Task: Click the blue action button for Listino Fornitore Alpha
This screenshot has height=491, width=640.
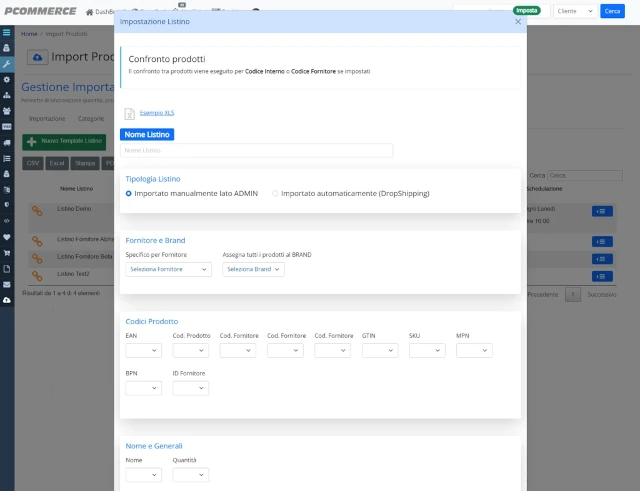Action: [602, 242]
